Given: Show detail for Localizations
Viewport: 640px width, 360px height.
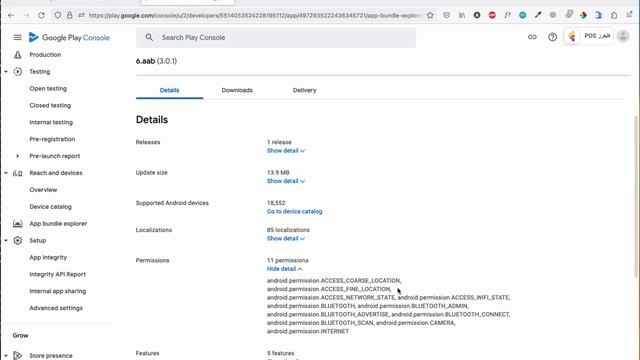Looking at the screenshot, I should [x=286, y=238].
